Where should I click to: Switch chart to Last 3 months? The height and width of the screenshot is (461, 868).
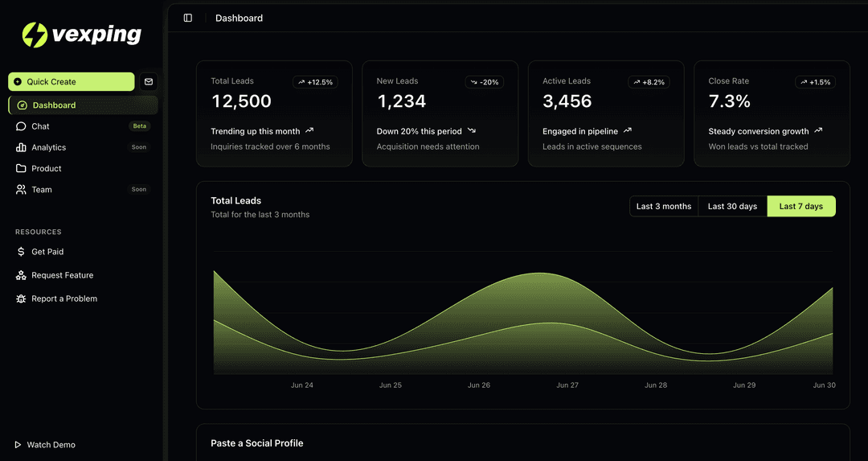point(663,207)
